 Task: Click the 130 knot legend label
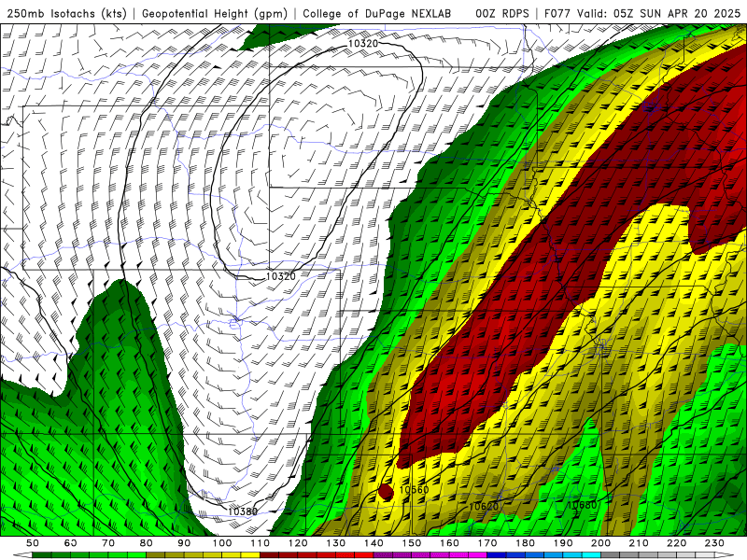336,543
